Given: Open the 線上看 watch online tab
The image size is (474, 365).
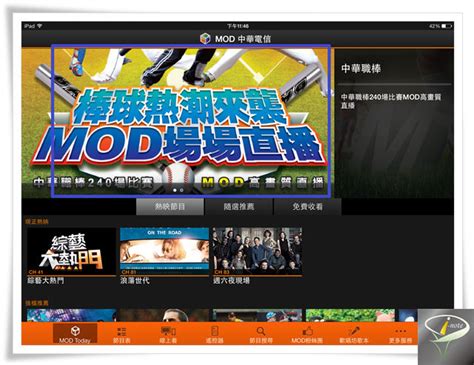Looking at the screenshot, I should pos(168,335).
